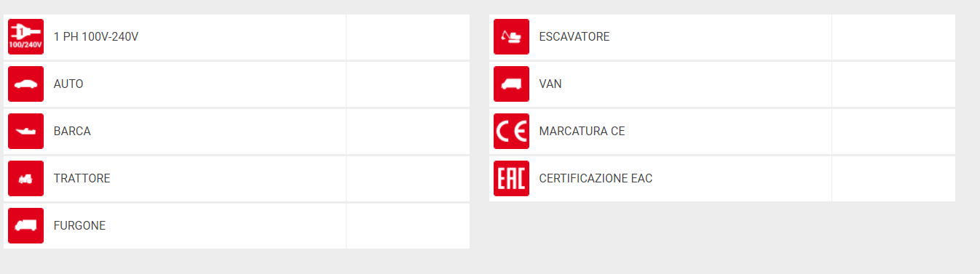This screenshot has height=274, width=980.
Task: Select the VAN text label
Action: pos(550,84)
